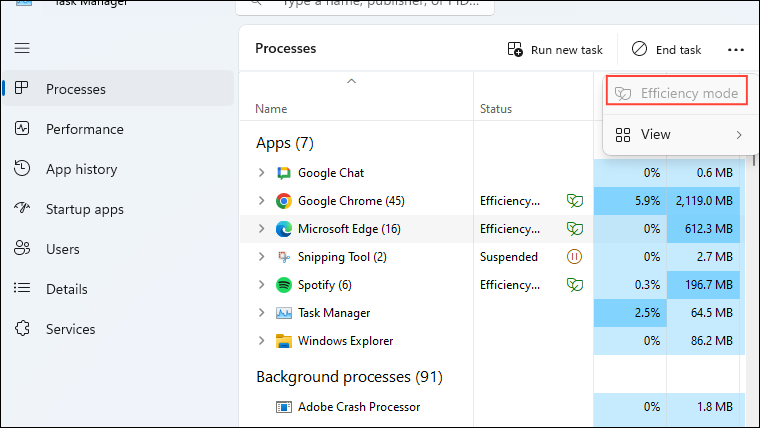Switch to the Performance tab
Viewport: 760px width, 428px height.
[x=85, y=129]
